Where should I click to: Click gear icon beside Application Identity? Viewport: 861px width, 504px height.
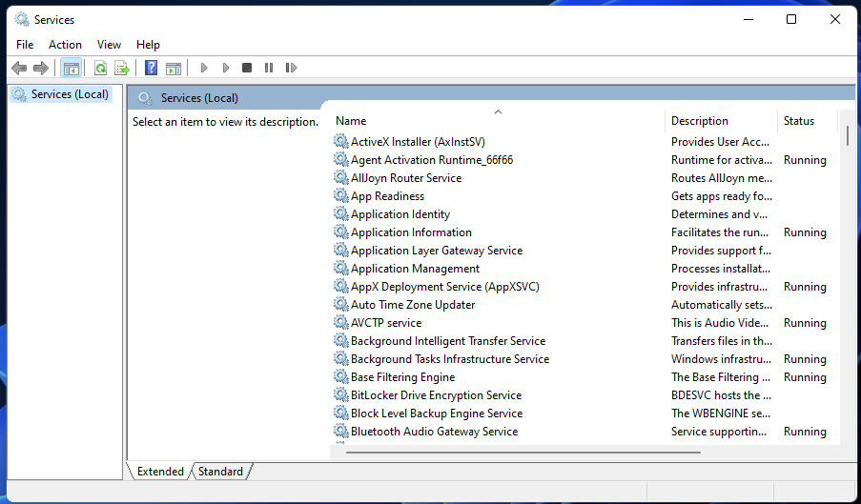tap(341, 213)
